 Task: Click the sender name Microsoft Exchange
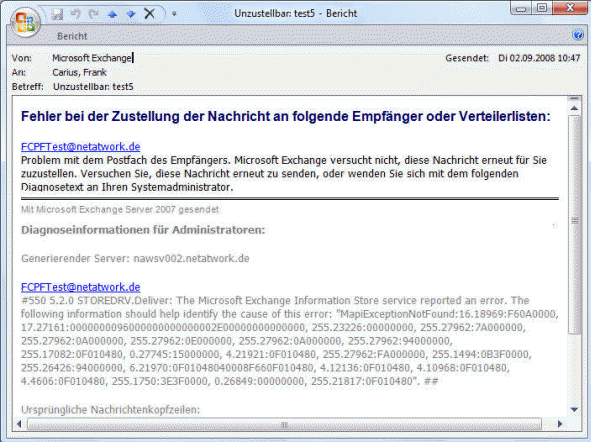92,58
